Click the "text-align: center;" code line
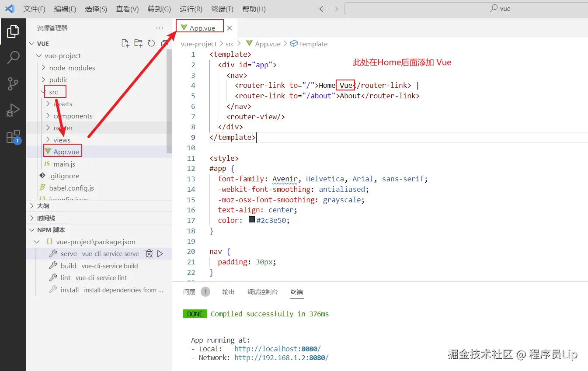This screenshot has width=588, height=371. click(257, 210)
